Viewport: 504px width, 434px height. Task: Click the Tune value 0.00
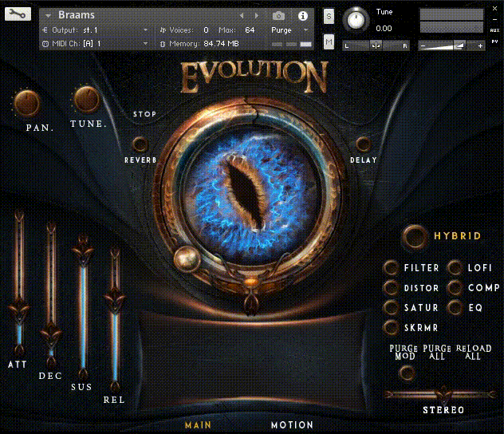point(384,29)
